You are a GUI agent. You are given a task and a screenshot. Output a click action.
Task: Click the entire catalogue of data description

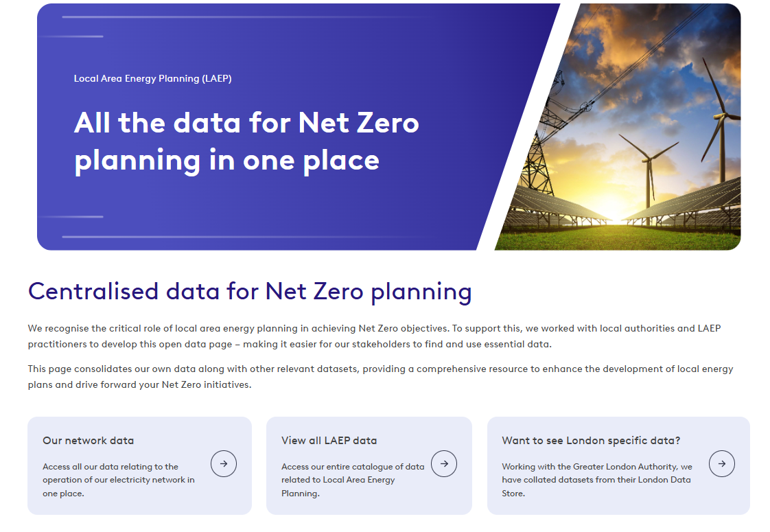[353, 480]
